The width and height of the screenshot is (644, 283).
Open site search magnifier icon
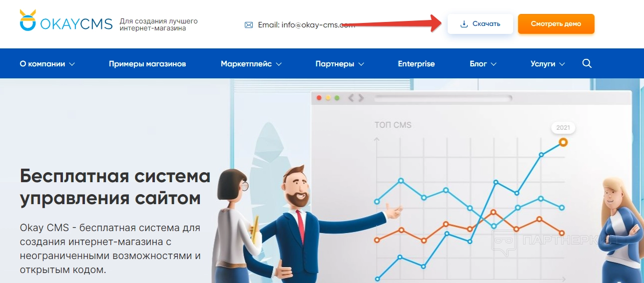587,63
